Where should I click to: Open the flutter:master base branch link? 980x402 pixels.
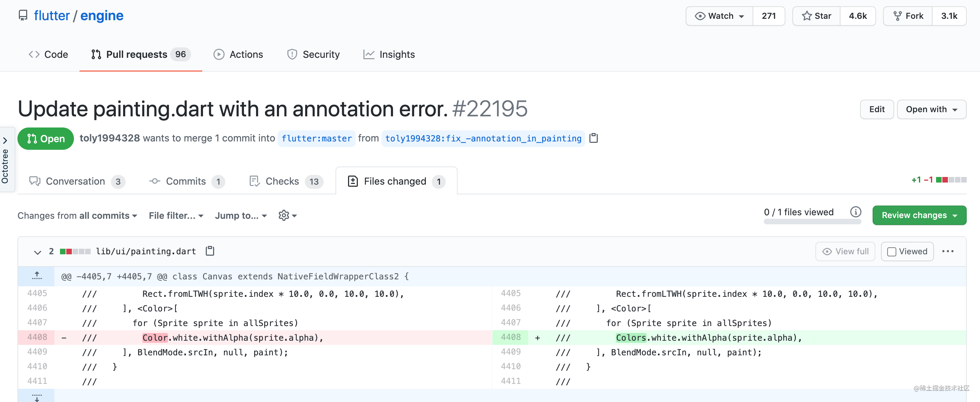pos(317,138)
